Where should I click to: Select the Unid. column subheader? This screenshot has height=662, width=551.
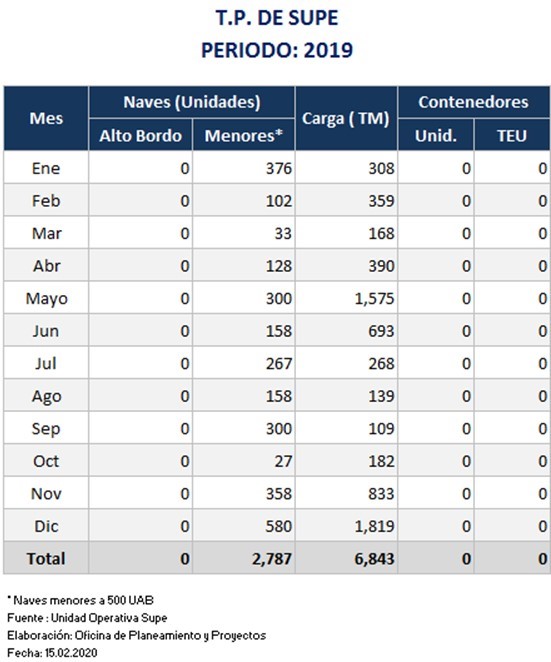436,135
